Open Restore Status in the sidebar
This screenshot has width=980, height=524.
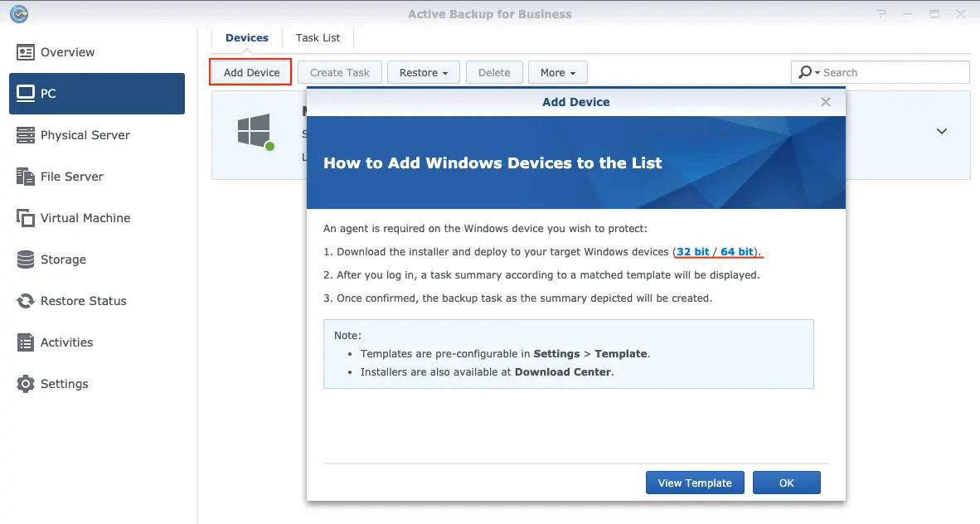coord(97,302)
